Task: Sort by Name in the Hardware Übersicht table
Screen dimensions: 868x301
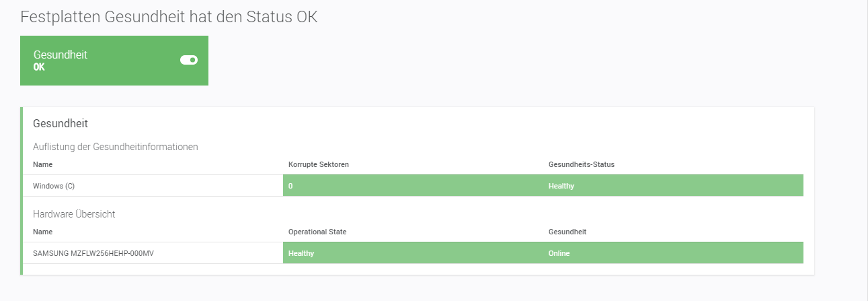Action: (42, 232)
